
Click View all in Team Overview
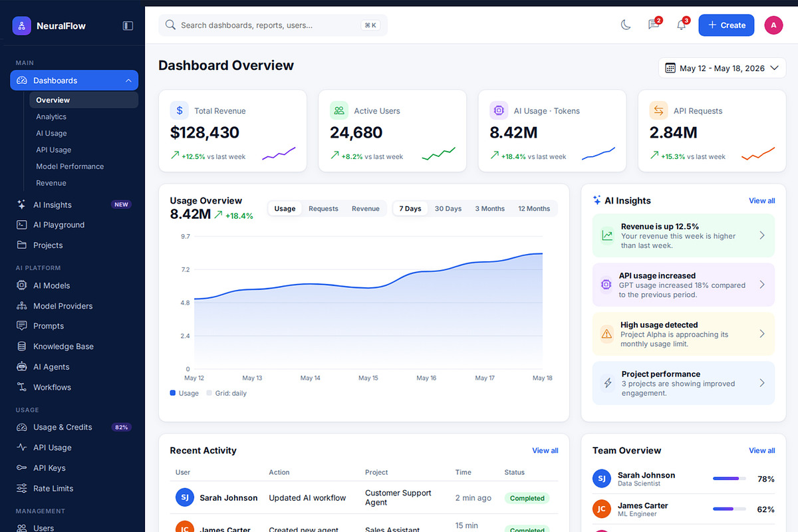click(762, 451)
